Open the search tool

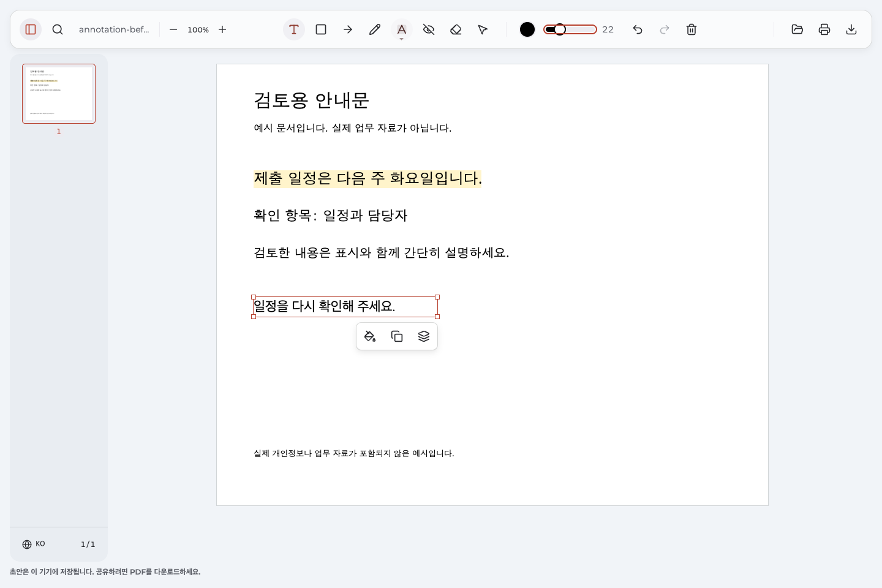58,29
